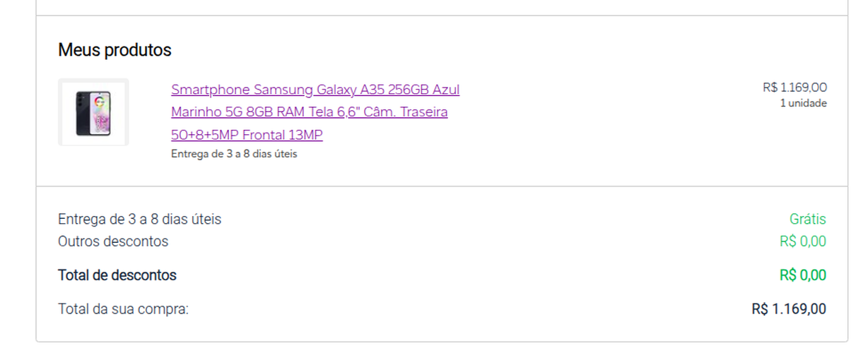Click the bold 'Total de descontos' label
This screenshot has height=353, width=868.
117,275
